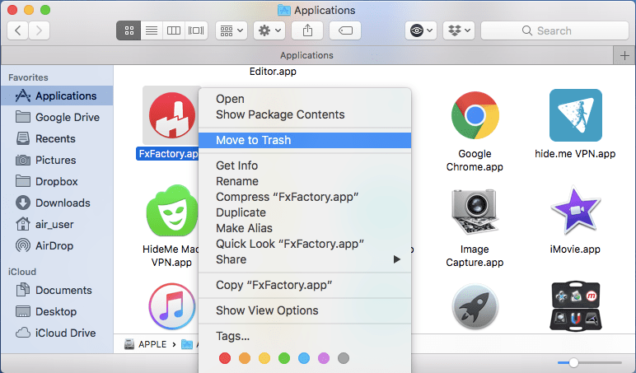The width and height of the screenshot is (636, 373).
Task: Click the Finder Search field
Action: pyautogui.click(x=554, y=30)
